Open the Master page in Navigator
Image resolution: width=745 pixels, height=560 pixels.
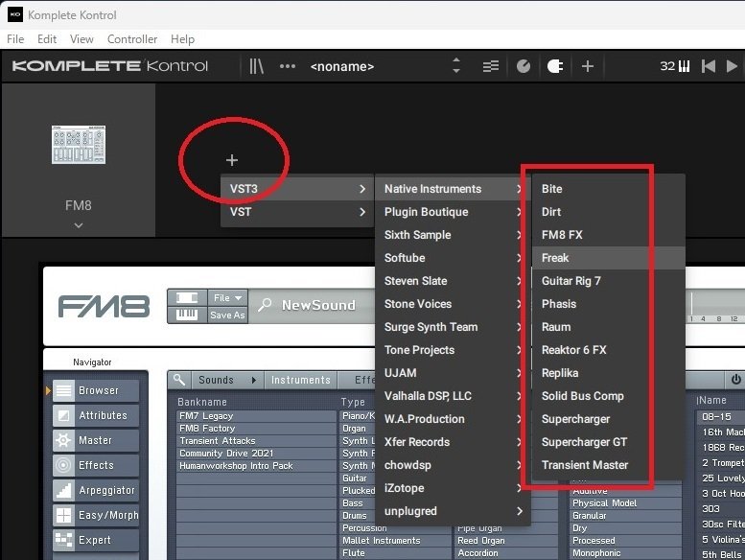(x=96, y=440)
